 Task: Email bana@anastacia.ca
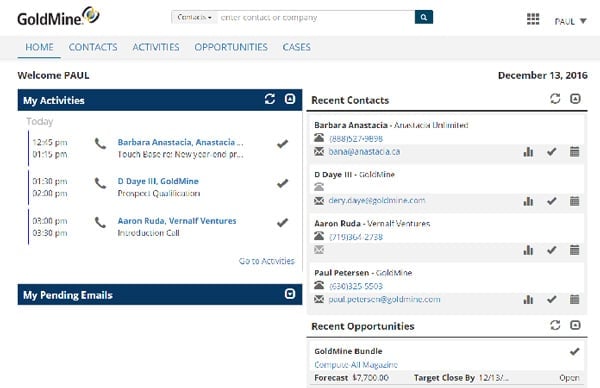click(x=364, y=152)
